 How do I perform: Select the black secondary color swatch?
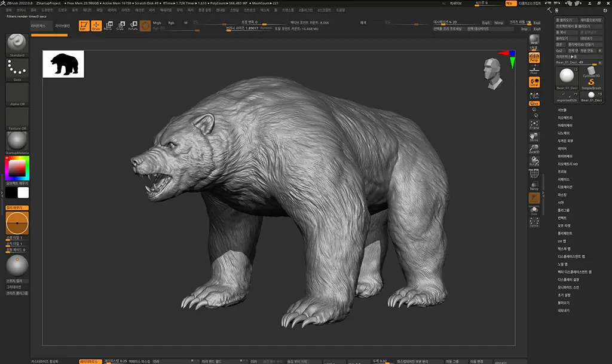tap(11, 192)
